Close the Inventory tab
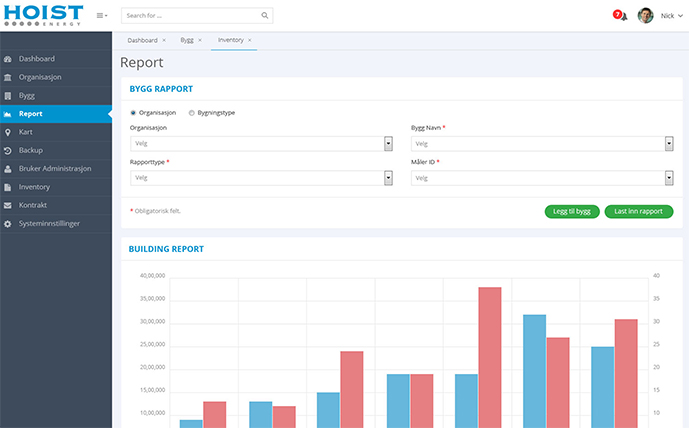The width and height of the screenshot is (689, 428). (x=250, y=40)
